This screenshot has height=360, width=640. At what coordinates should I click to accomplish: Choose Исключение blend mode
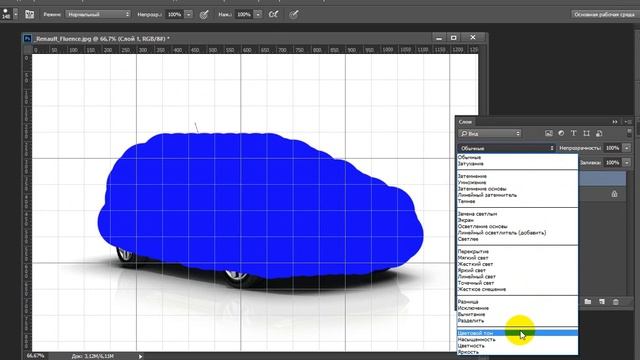(517, 308)
